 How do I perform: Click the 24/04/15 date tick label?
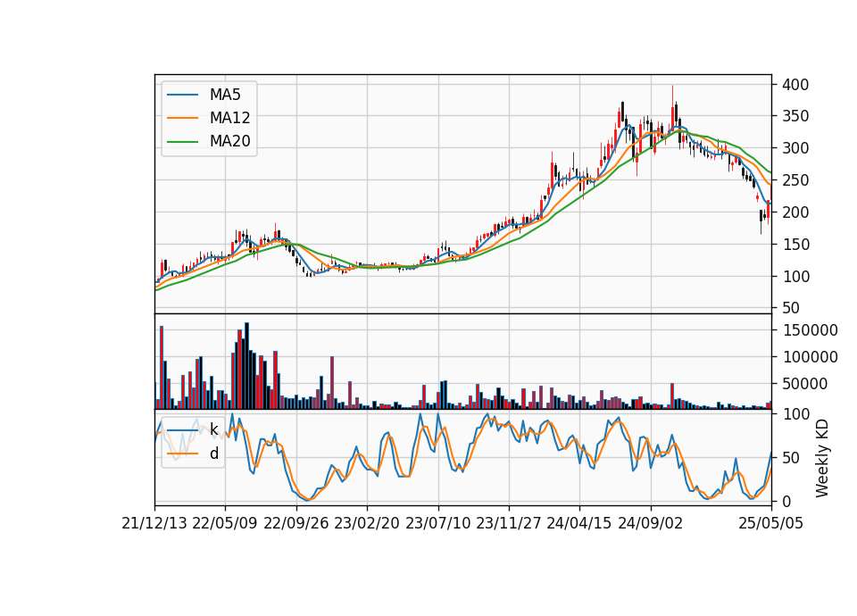[579, 523]
